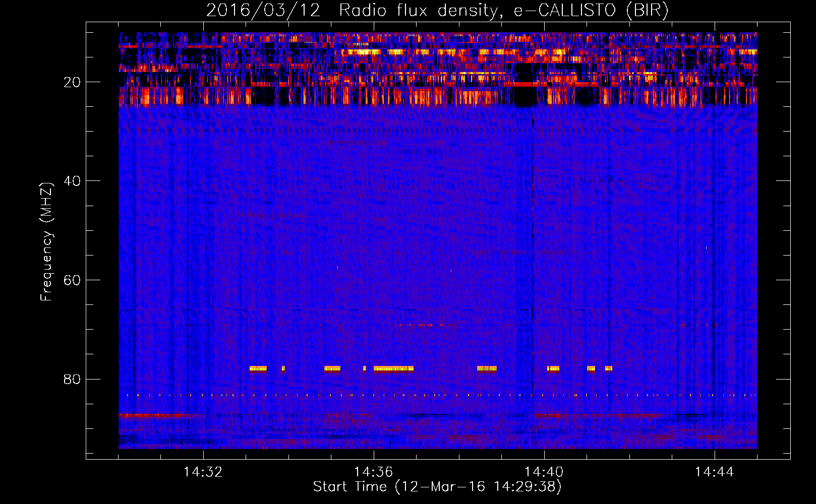Click the plot title "2016/03/12 Radio flux density, e-CALLISTO (BIR)"
816x504 pixels.
coord(437,11)
